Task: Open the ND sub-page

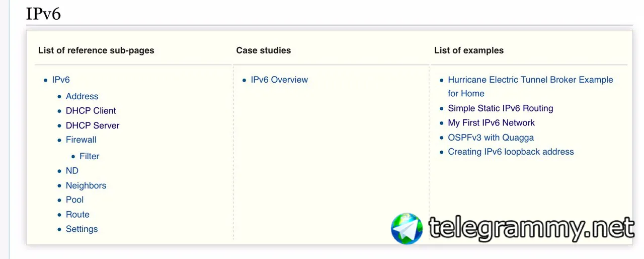Action: 72,171
